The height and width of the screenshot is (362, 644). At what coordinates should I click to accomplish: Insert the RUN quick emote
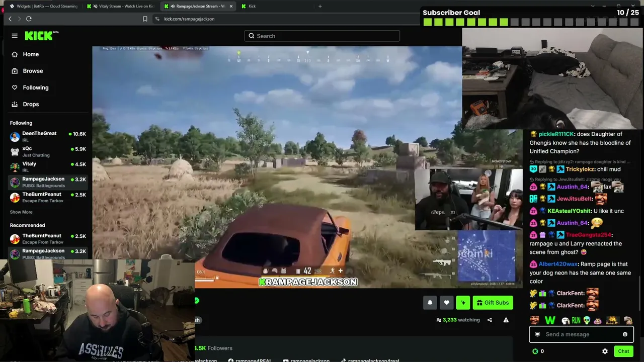(x=576, y=320)
